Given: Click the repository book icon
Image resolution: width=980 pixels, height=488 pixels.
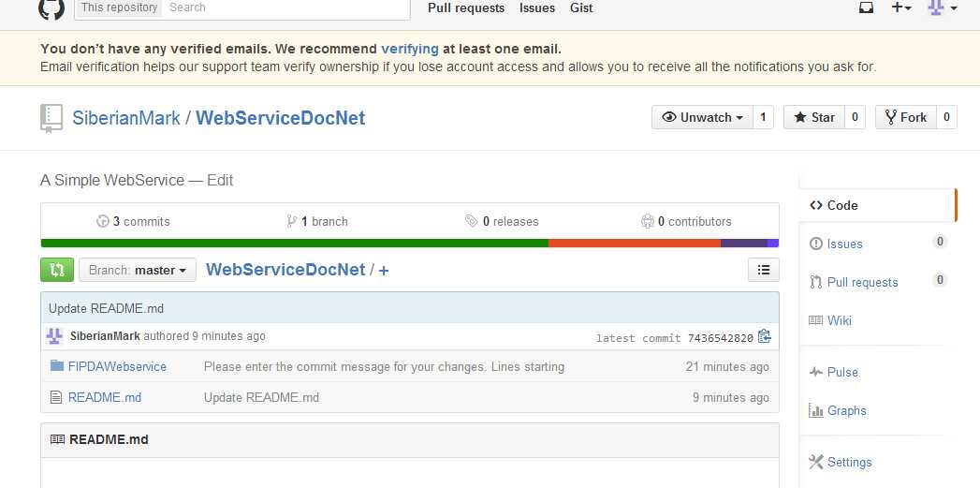Looking at the screenshot, I should click(51, 118).
